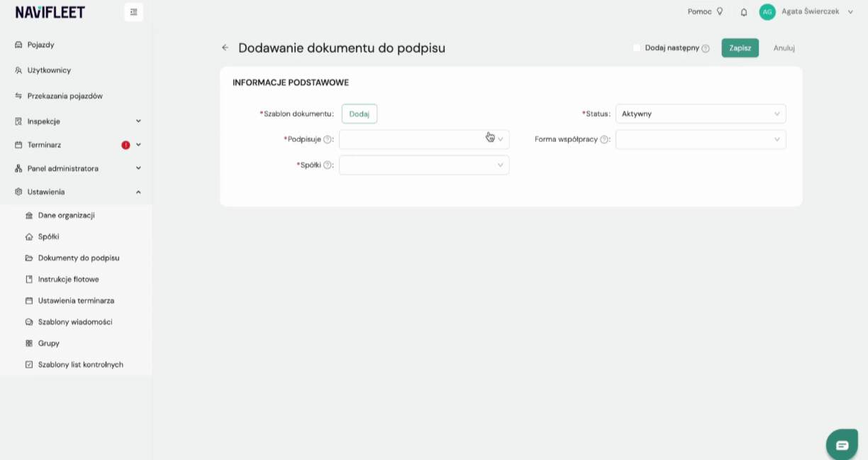Open Ustawienia terminarza in sidebar
The width and height of the screenshot is (868, 460).
[x=76, y=300]
